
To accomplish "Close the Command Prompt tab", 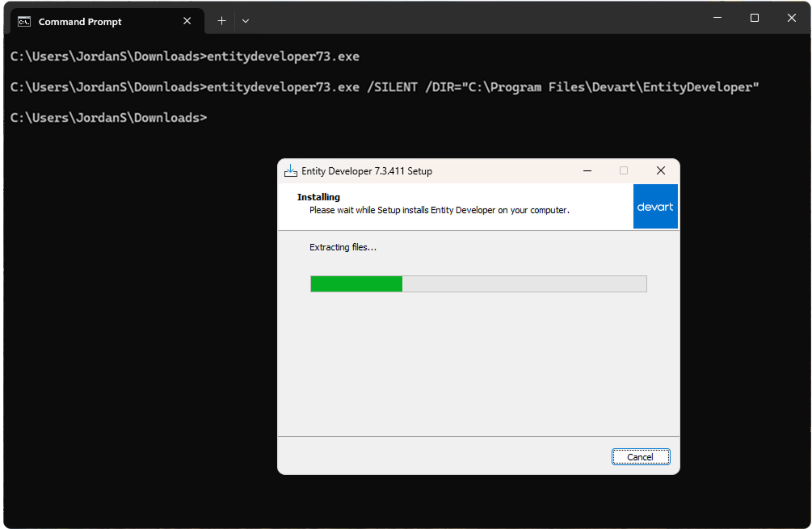I will [x=187, y=20].
